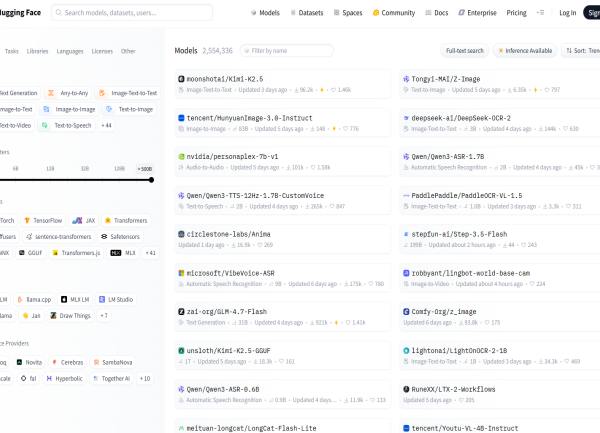600x433 pixels.
Task: Open the Datasets nav tab
Action: point(307,13)
